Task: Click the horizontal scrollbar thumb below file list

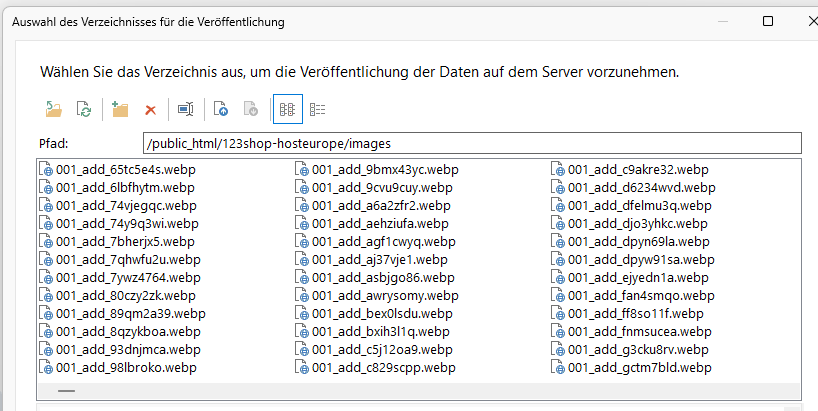Action: (66, 391)
